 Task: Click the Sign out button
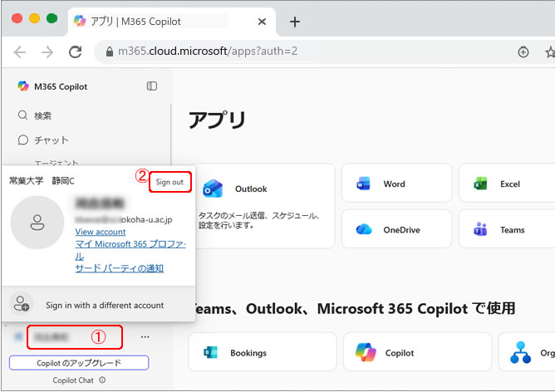[x=169, y=181]
